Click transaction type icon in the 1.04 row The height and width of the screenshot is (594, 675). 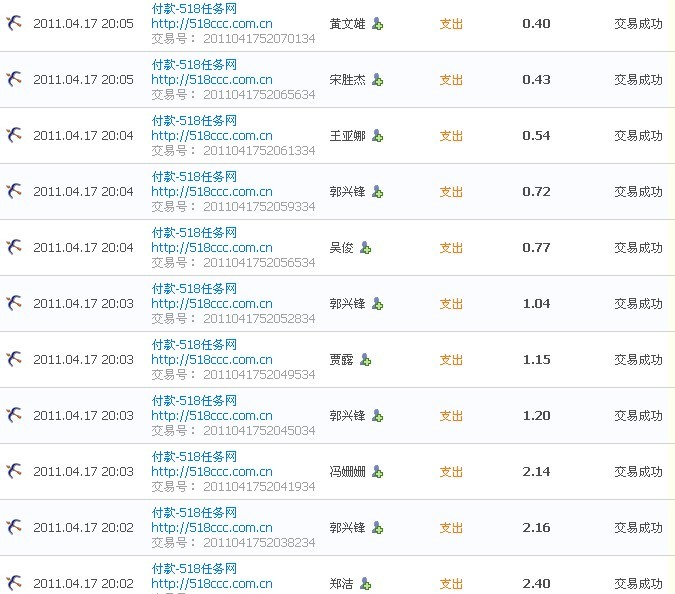(x=14, y=303)
